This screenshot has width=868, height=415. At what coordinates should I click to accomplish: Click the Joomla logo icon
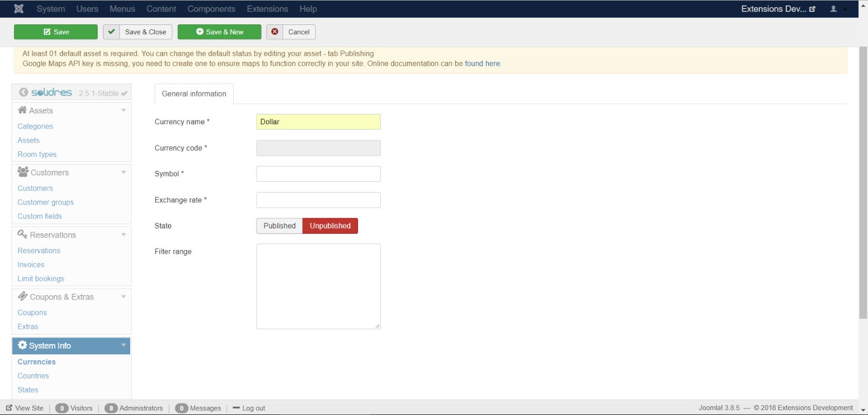point(18,9)
